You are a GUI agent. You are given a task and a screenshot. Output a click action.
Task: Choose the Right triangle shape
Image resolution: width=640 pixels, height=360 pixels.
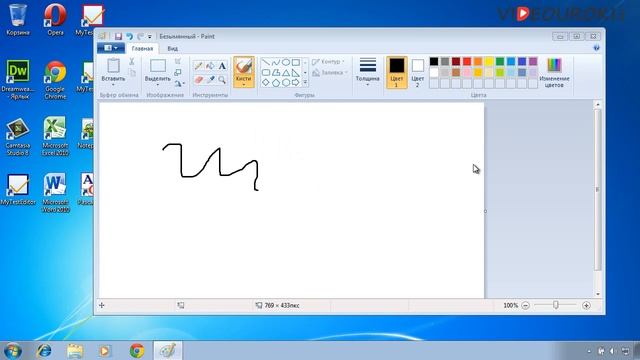[x=296, y=73]
